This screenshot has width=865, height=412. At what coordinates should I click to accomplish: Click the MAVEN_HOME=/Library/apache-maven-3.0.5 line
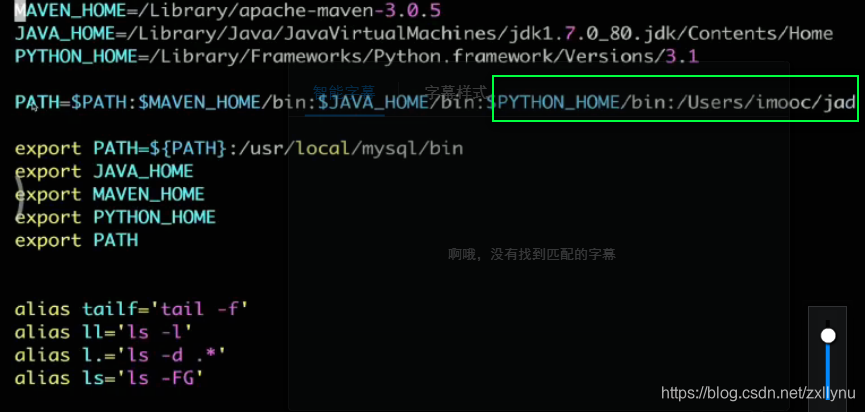[227, 10]
